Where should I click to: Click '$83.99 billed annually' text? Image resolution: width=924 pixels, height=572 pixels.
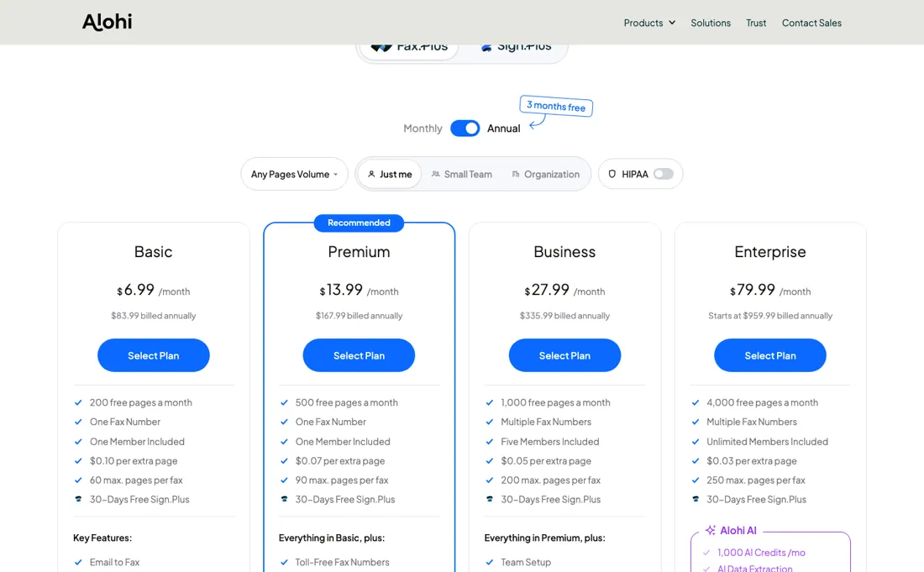point(153,316)
